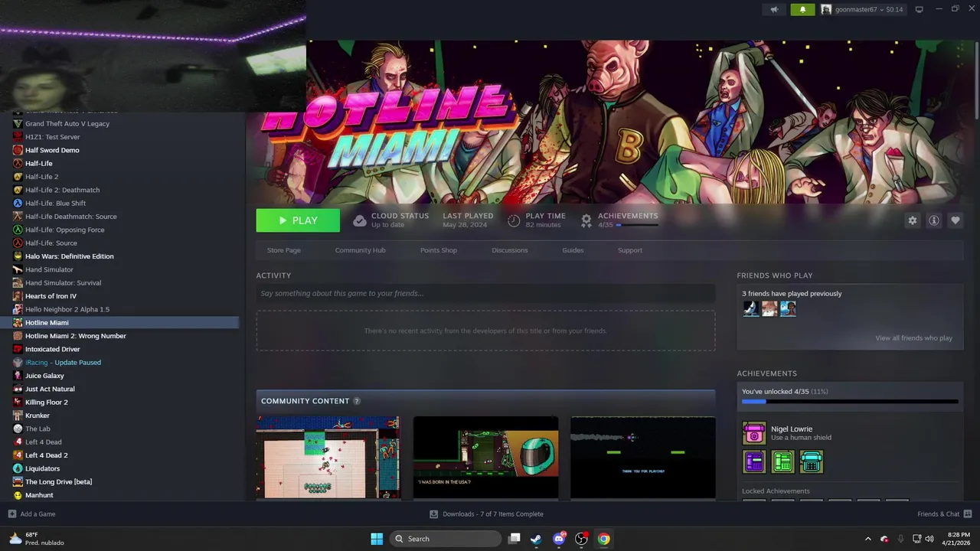Open the Support tab
Viewport: 980px width, 551px height.
630,250
